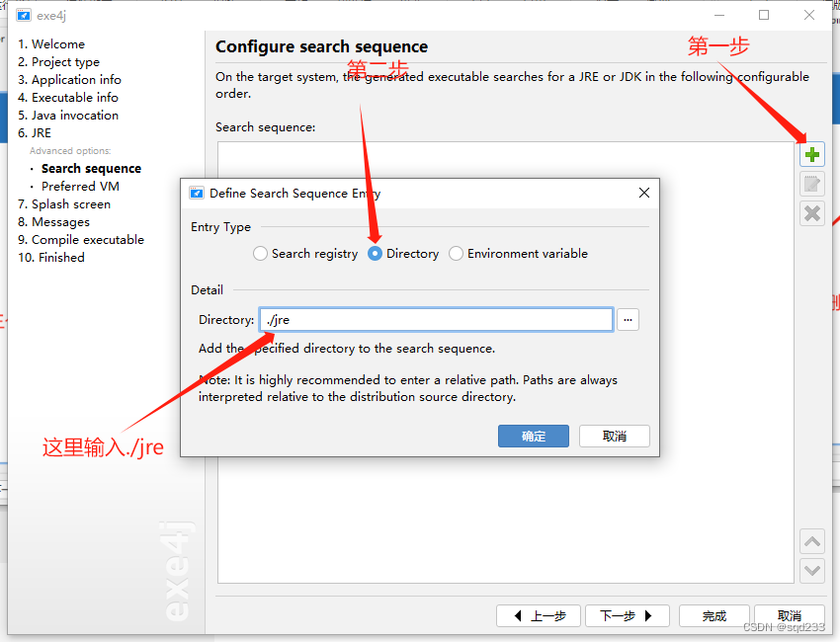The width and height of the screenshot is (840, 642).
Task: Open step 6. JRE
Action: coord(35,132)
